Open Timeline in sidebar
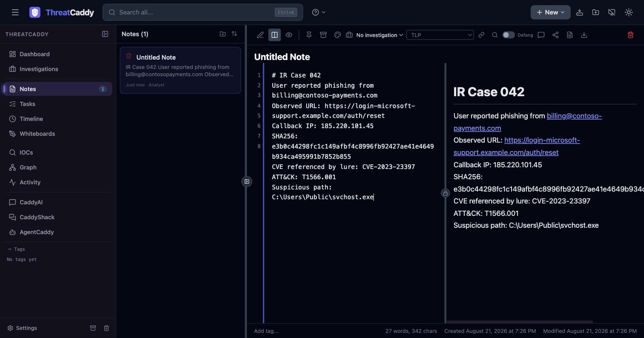Viewport: 644px width, 338px height. tap(58, 119)
